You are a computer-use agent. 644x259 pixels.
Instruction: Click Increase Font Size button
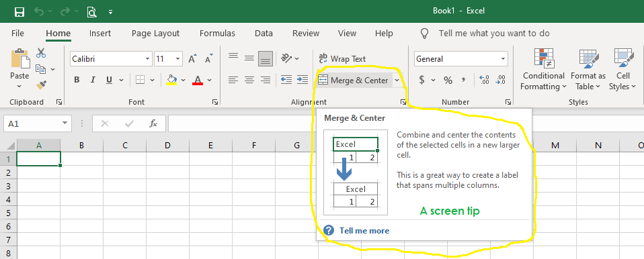(192, 59)
